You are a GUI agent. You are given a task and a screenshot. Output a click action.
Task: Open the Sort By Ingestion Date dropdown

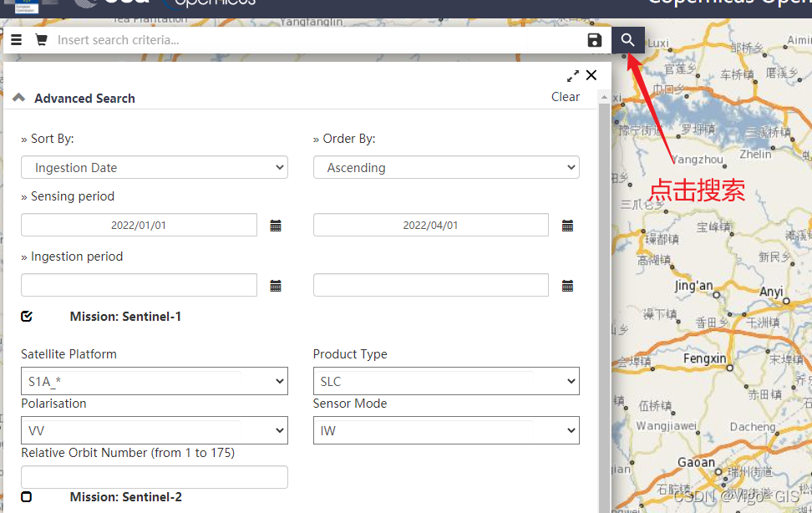[155, 167]
